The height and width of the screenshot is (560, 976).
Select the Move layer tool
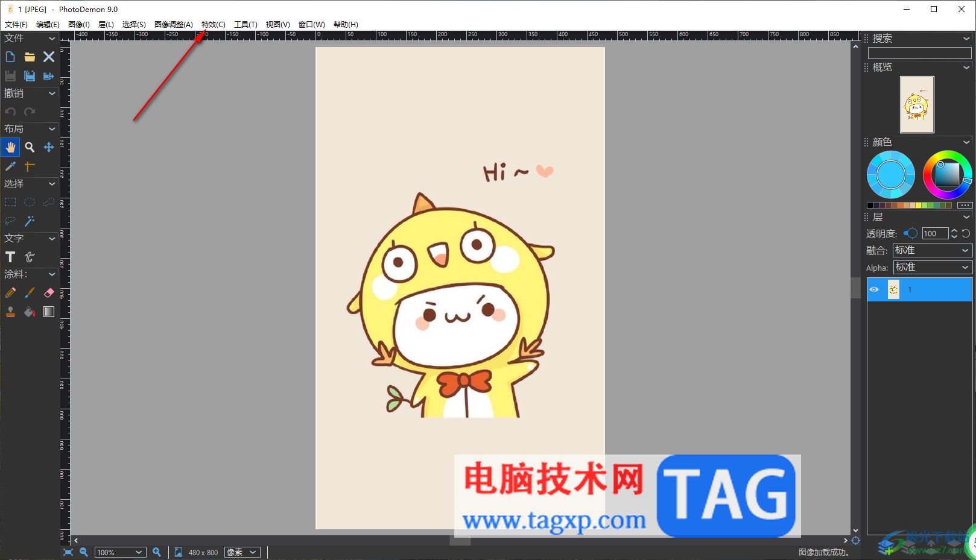point(49,147)
